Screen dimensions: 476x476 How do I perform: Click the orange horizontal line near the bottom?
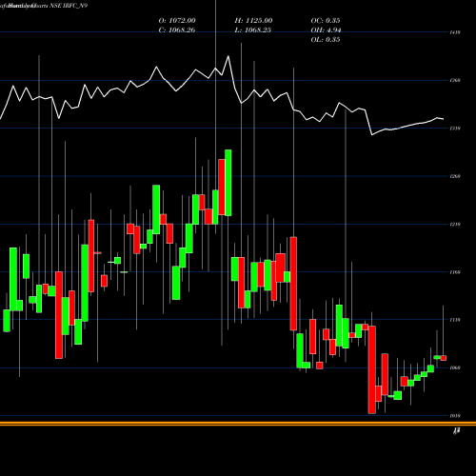(x=238, y=424)
